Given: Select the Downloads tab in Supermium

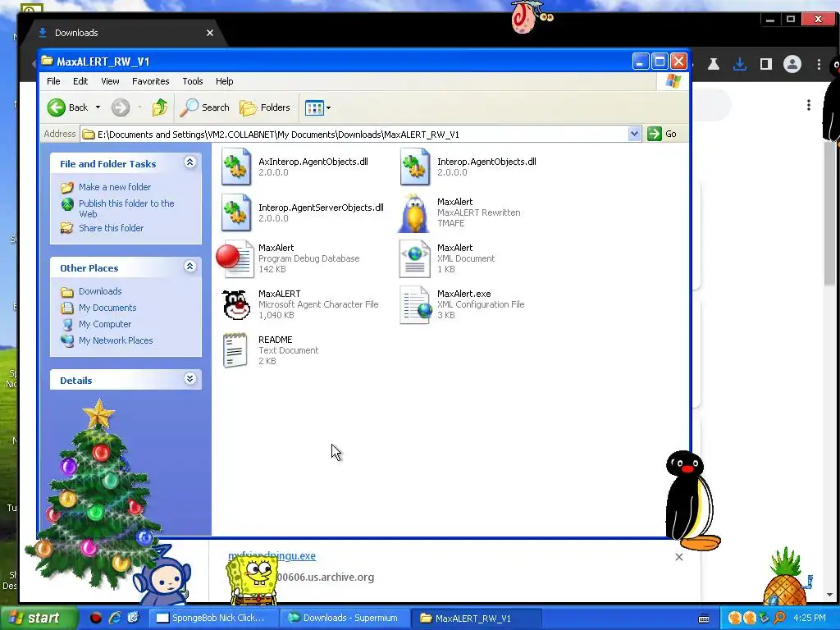Looking at the screenshot, I should point(123,33).
